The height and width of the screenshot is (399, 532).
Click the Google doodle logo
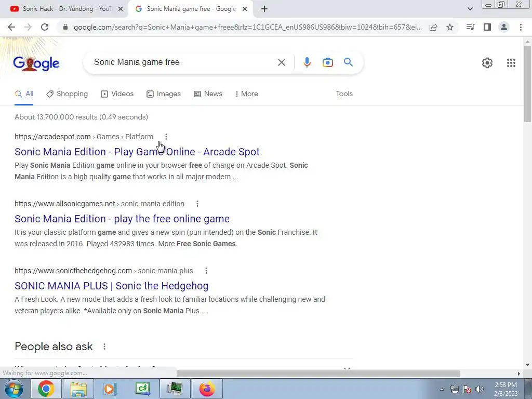pyautogui.click(x=36, y=63)
